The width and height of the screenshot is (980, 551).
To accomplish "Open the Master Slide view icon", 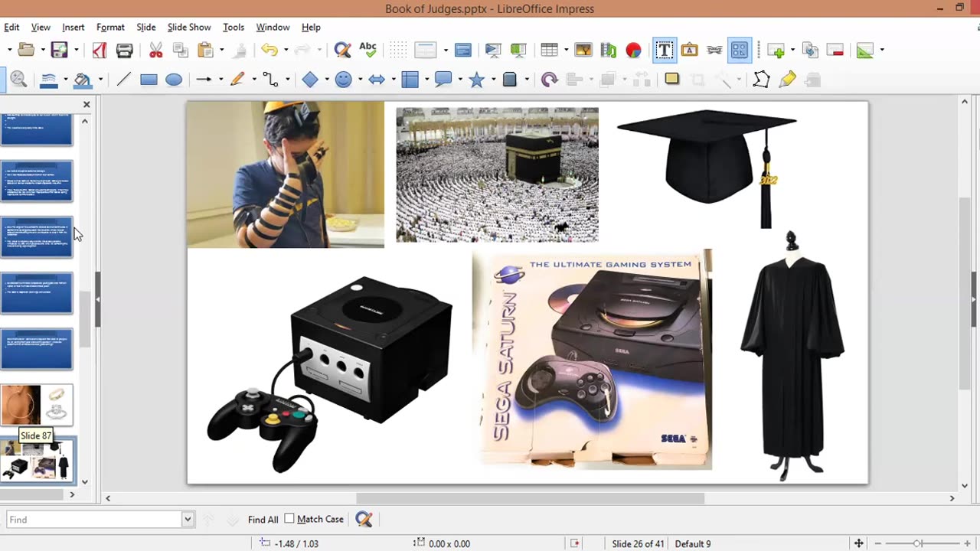I will 462,50.
